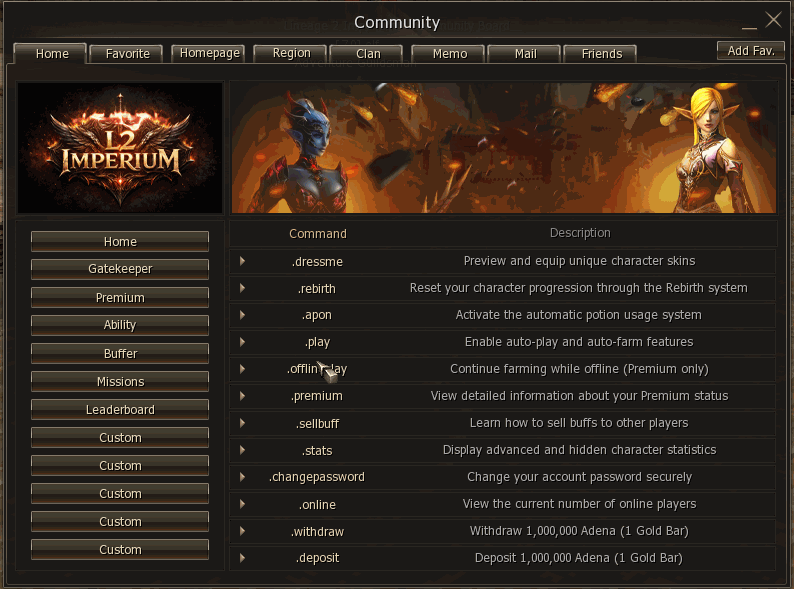Expand the .dressme command row arrow
This screenshot has width=794, height=589.
point(243,261)
